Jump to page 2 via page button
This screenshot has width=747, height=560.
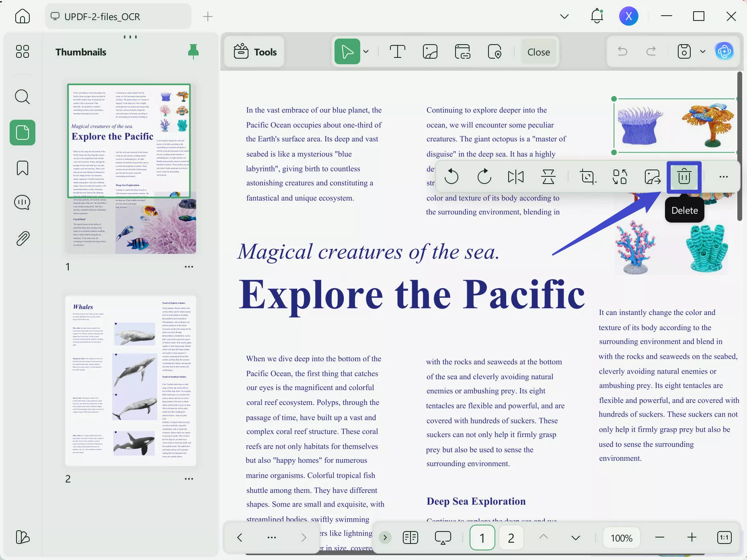pyautogui.click(x=511, y=538)
